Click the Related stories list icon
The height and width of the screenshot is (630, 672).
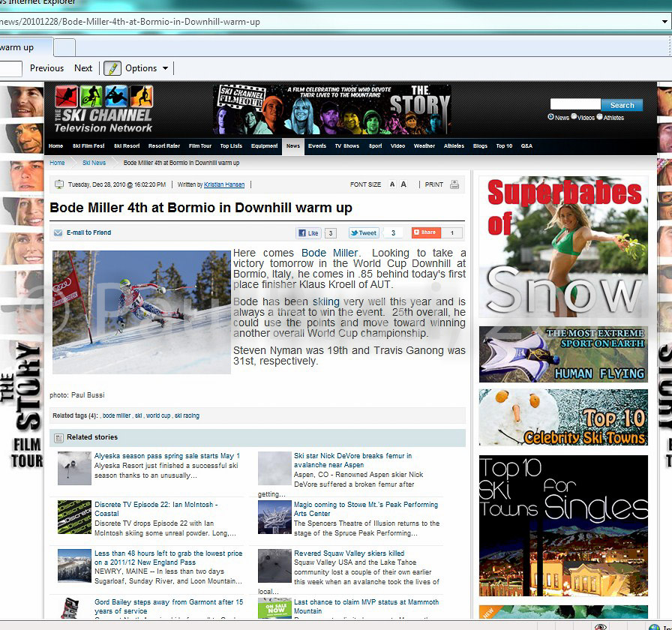pyautogui.click(x=58, y=438)
